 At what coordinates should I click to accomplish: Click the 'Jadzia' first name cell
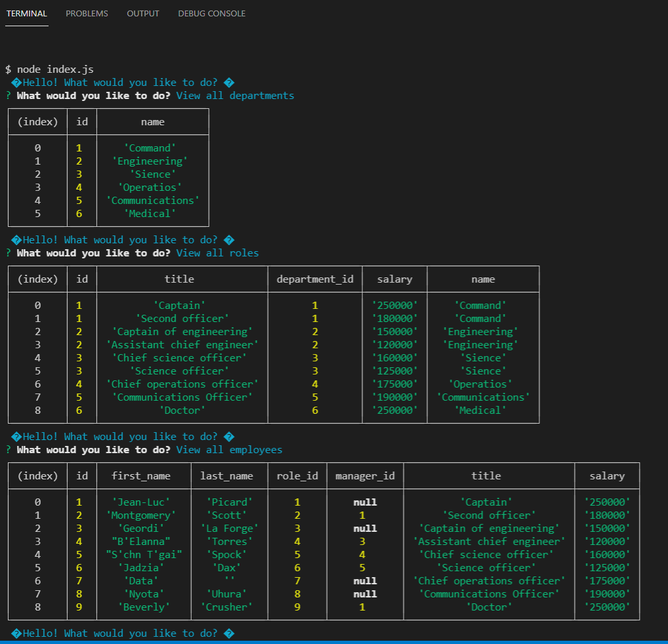pyautogui.click(x=141, y=568)
